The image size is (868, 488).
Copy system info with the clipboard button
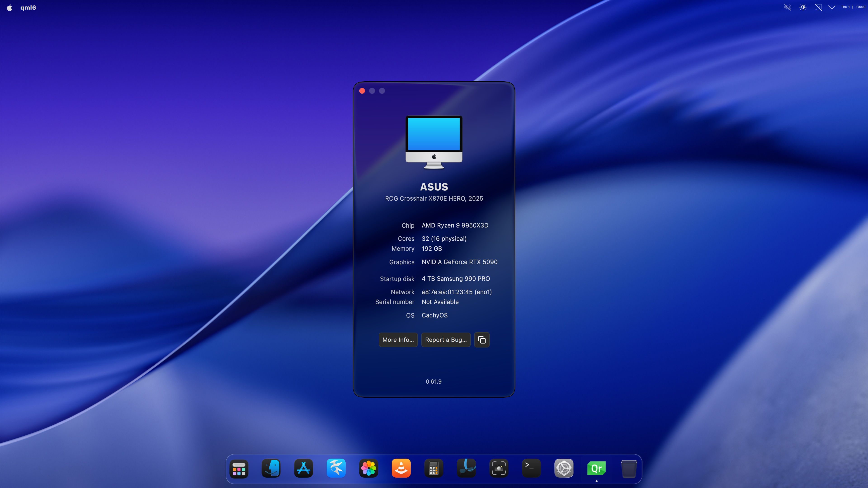point(482,340)
